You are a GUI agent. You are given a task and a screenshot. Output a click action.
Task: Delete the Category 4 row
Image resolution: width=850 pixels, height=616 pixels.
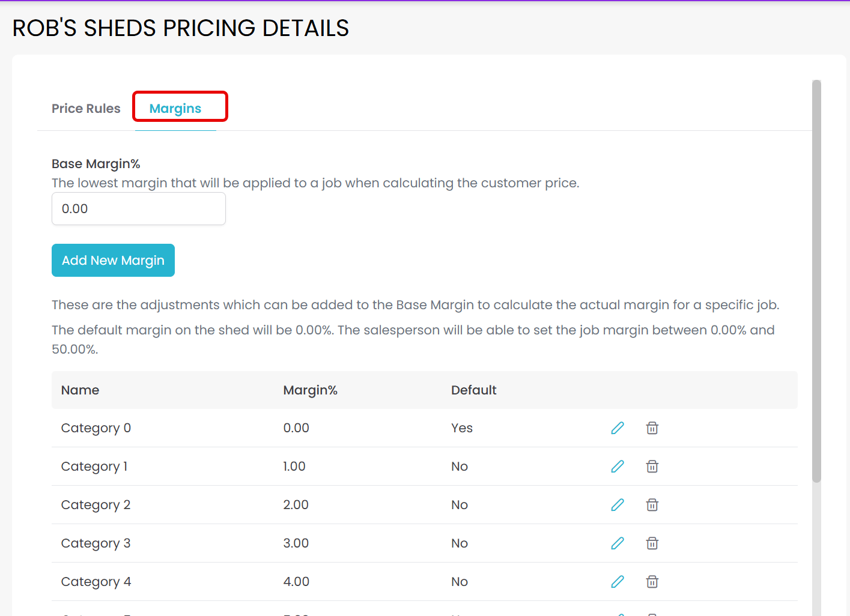click(x=652, y=582)
